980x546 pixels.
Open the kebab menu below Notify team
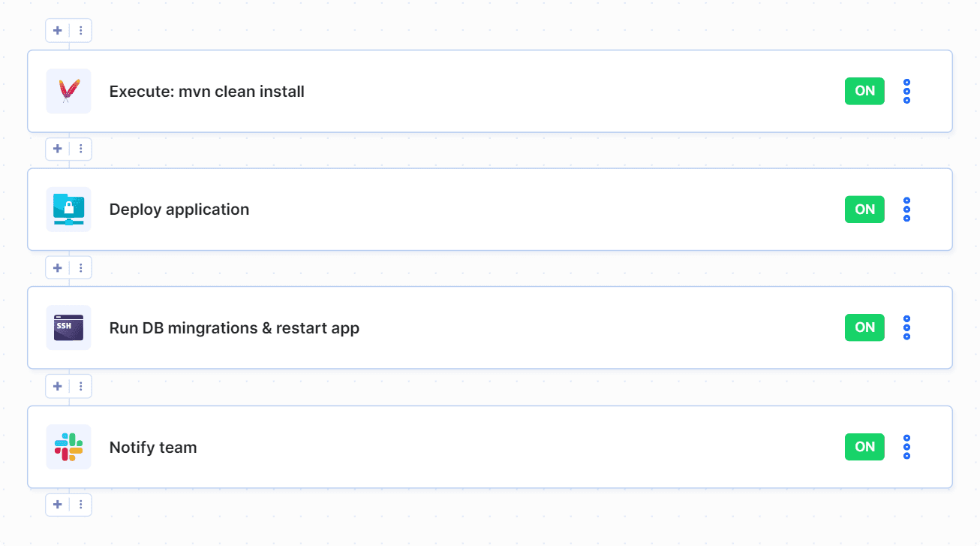coord(80,505)
